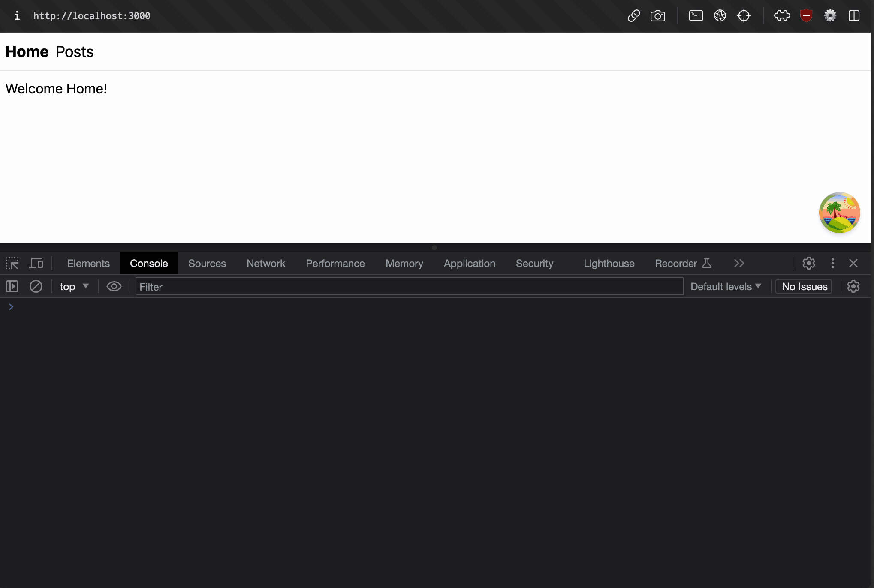The height and width of the screenshot is (588, 874).
Task: Expand more DevTools tabs chevron
Action: click(x=739, y=263)
